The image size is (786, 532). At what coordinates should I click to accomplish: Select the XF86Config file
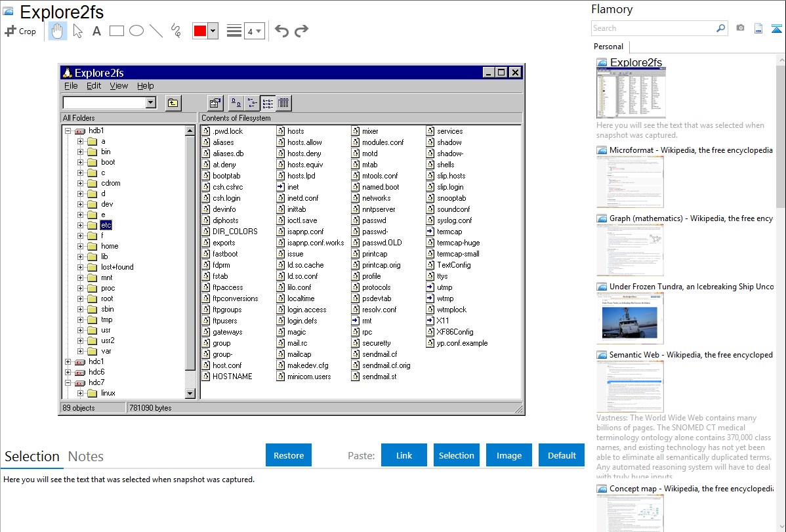[455, 332]
